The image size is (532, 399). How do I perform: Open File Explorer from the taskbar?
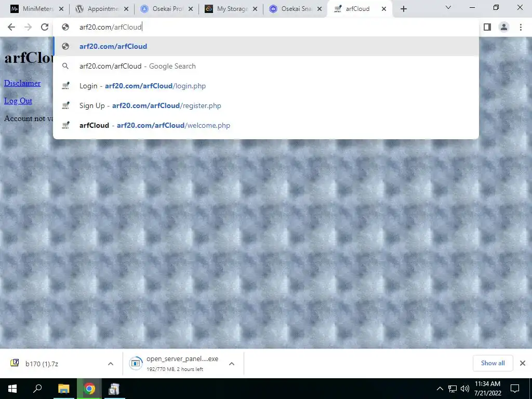click(63, 389)
